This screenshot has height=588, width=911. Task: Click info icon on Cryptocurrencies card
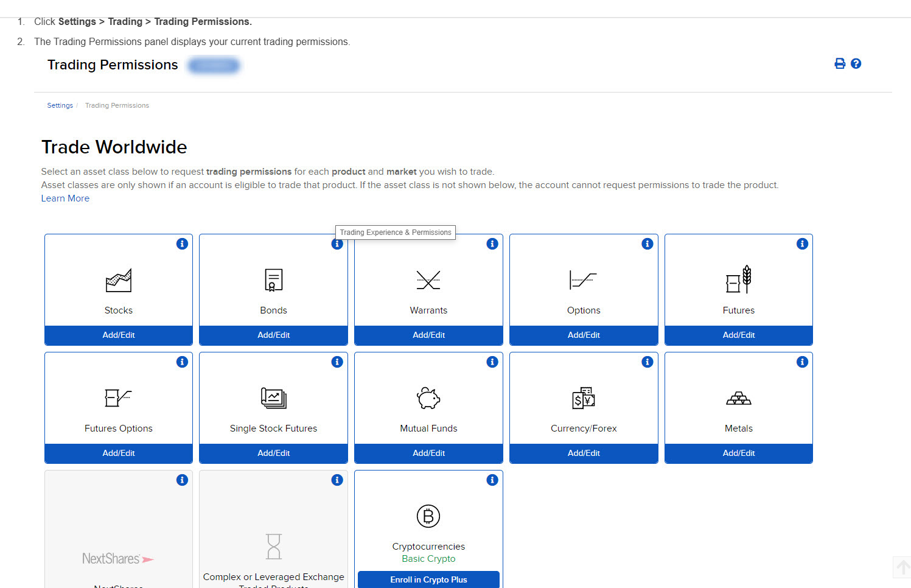click(x=492, y=480)
